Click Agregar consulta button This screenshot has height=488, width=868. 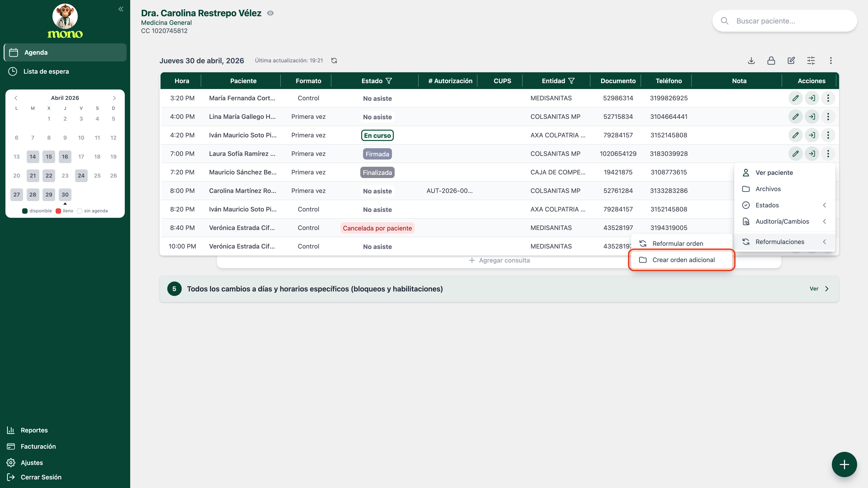pyautogui.click(x=499, y=260)
